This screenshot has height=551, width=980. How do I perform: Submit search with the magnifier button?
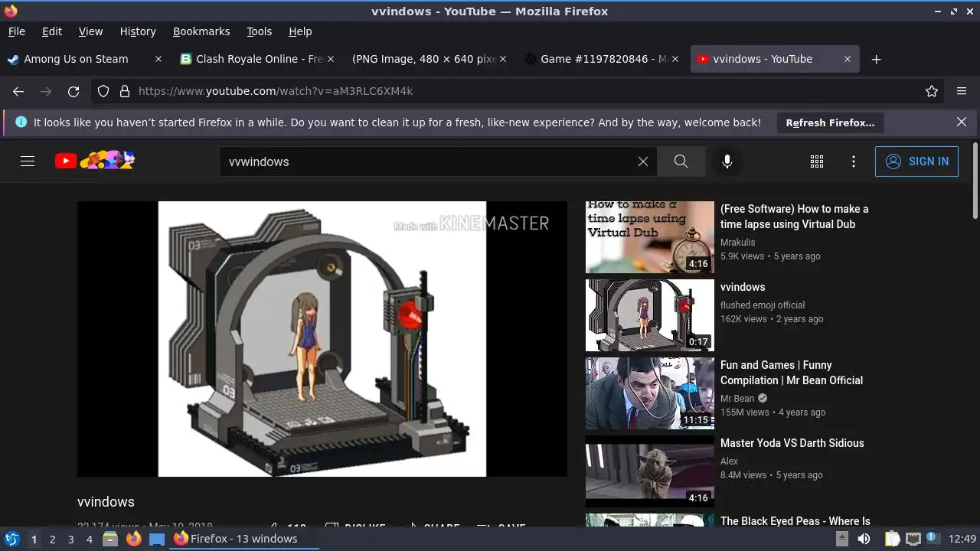(x=681, y=161)
